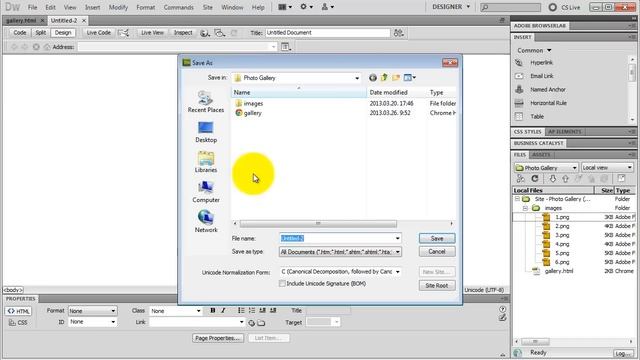
Task: Open the Save as type dropdown
Action: tap(398, 252)
